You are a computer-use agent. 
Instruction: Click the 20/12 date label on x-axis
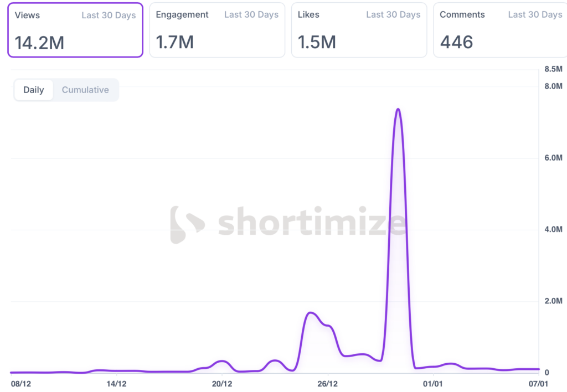(x=221, y=383)
